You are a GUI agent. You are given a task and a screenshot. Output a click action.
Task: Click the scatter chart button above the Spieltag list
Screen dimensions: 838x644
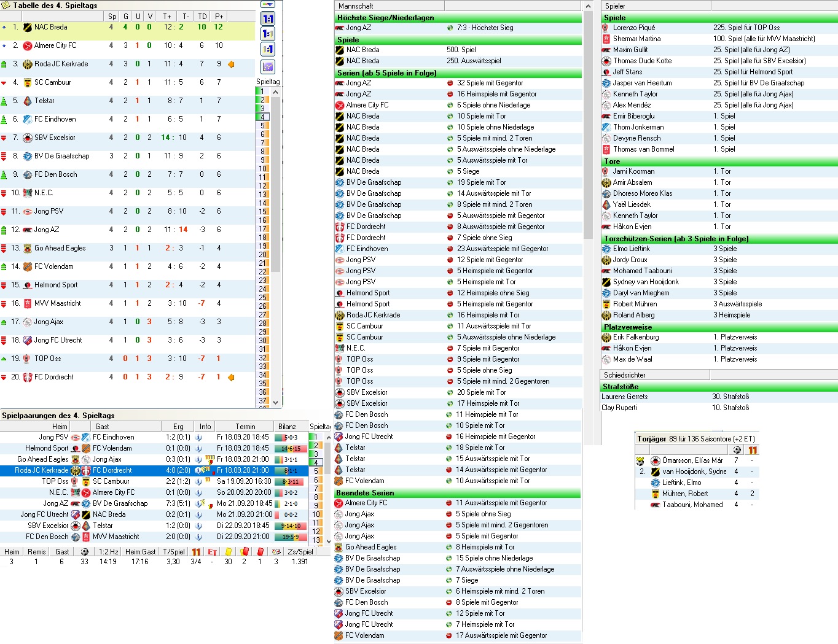coord(268,66)
